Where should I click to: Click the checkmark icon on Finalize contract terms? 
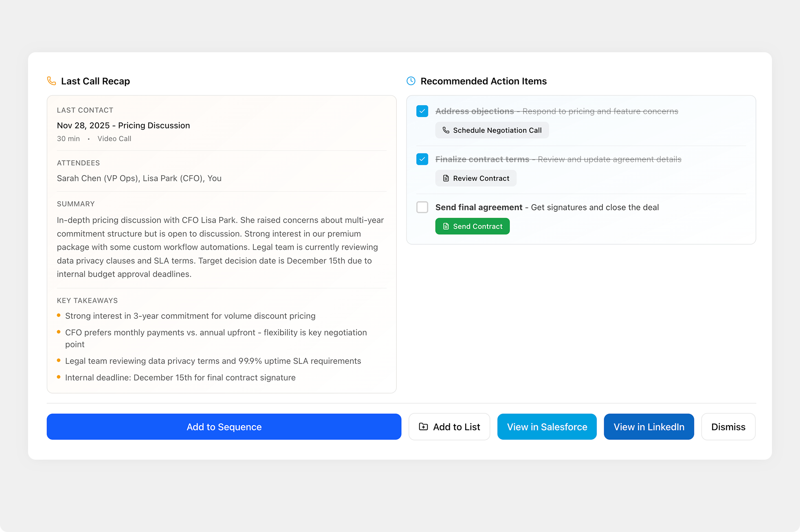point(422,159)
